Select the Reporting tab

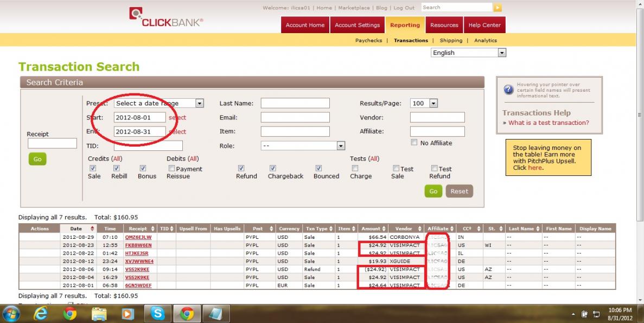[x=405, y=25]
